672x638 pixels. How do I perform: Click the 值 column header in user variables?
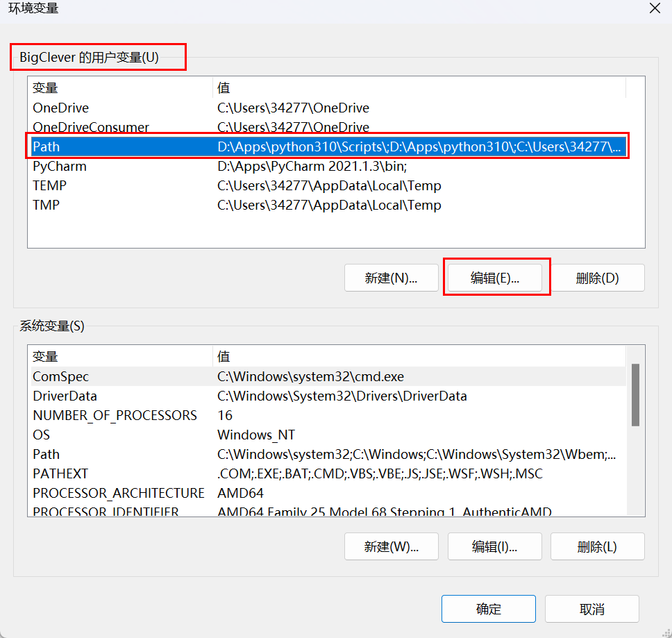[419, 88]
